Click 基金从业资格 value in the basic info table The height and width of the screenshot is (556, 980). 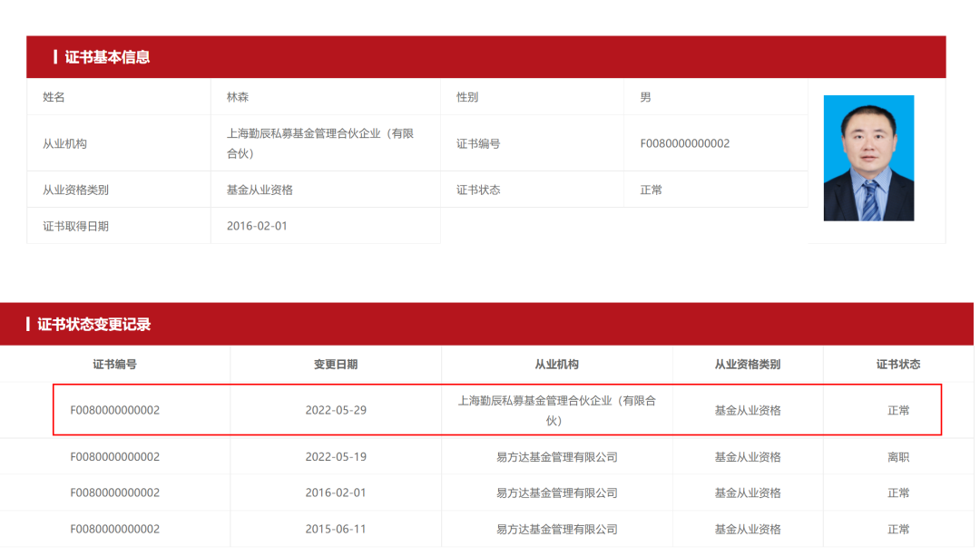click(260, 190)
